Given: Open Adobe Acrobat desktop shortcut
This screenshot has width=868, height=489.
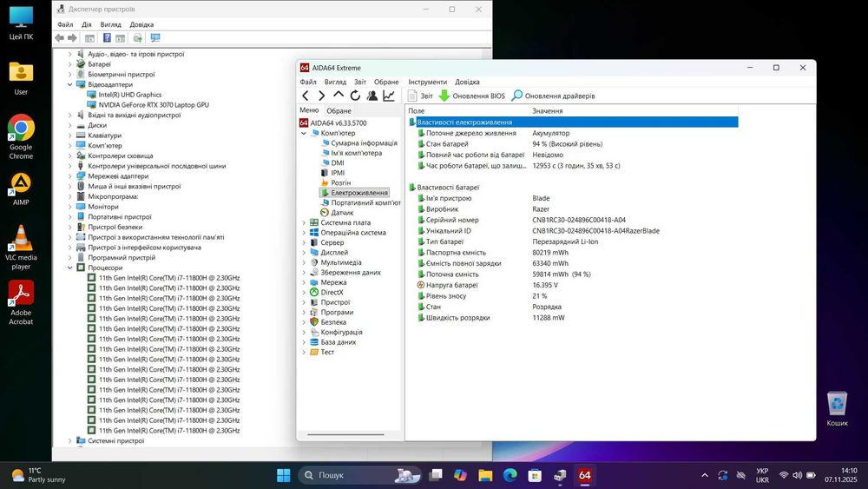Looking at the screenshot, I should coord(21,302).
